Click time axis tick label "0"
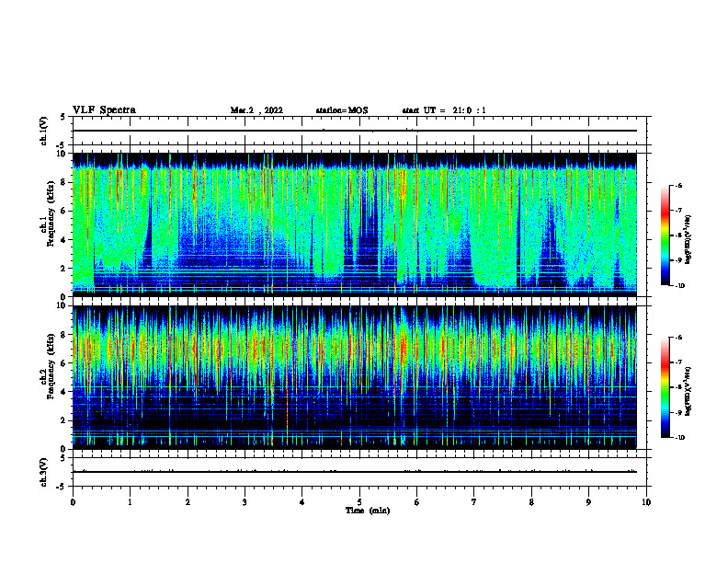Screen dimensions: 728x563 point(73,502)
